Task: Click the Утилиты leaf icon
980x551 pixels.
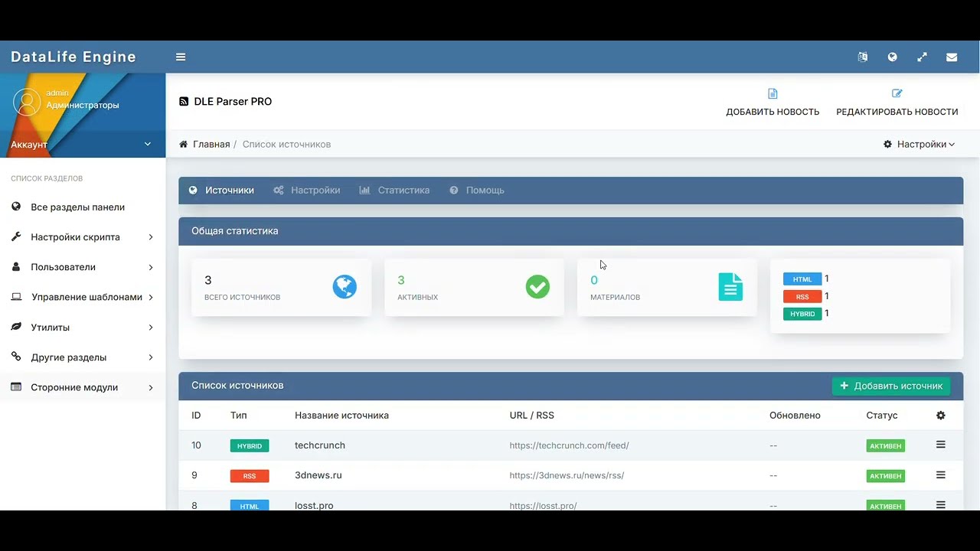Action: pyautogui.click(x=16, y=327)
